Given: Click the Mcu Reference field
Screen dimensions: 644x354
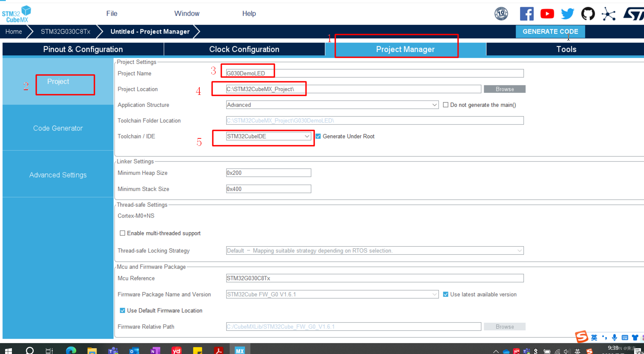Looking at the screenshot, I should (375, 278).
